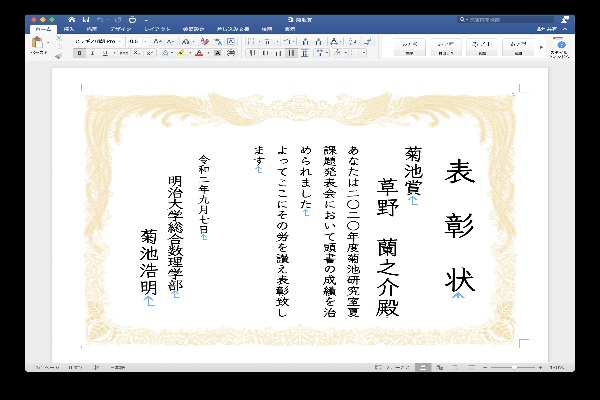Click the zoom slider handle
Image resolution: width=600 pixels, height=400 pixels.
[x=515, y=367]
